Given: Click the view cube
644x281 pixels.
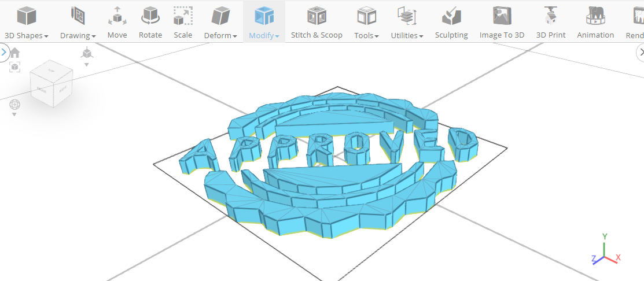Looking at the screenshot, I should (51, 83).
